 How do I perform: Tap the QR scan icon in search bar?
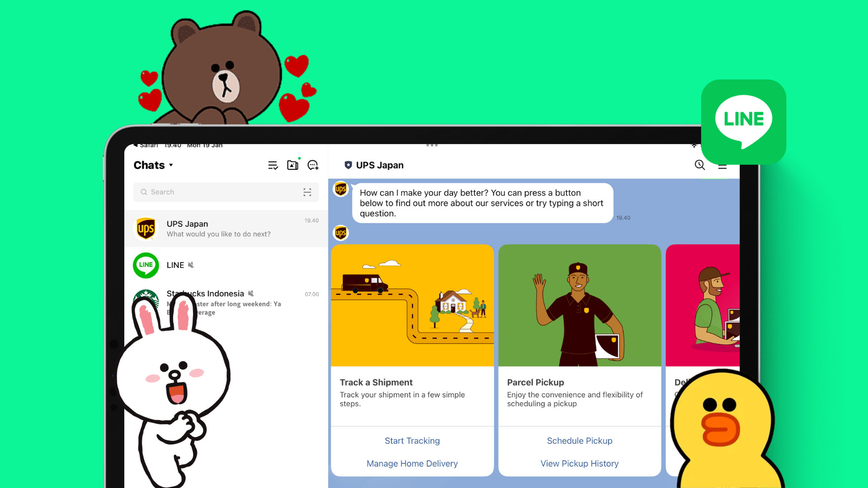(x=307, y=192)
